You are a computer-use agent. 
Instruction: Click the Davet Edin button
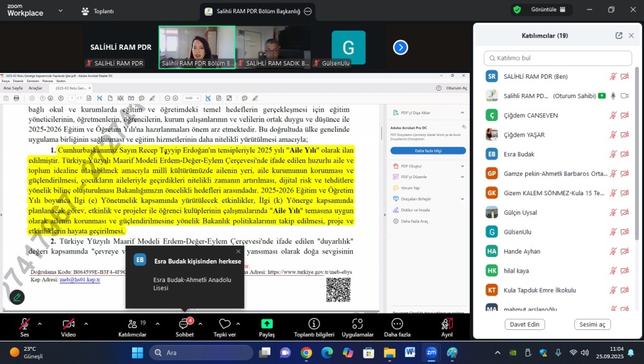(525, 324)
